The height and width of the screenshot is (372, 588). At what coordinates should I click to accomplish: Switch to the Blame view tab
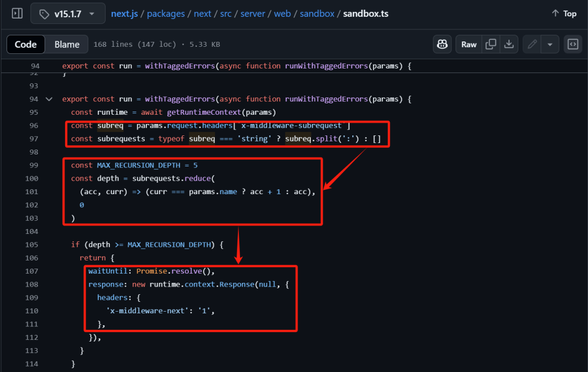pyautogui.click(x=67, y=45)
